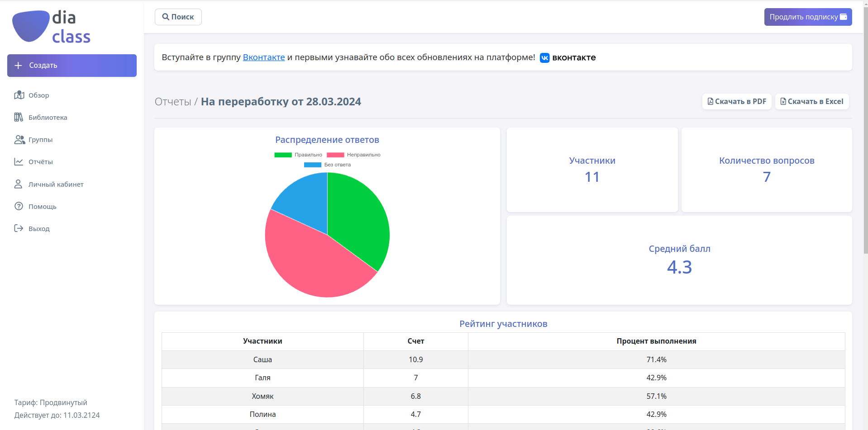Toggle the Правильно legend swatch
868x430 pixels.
(283, 155)
